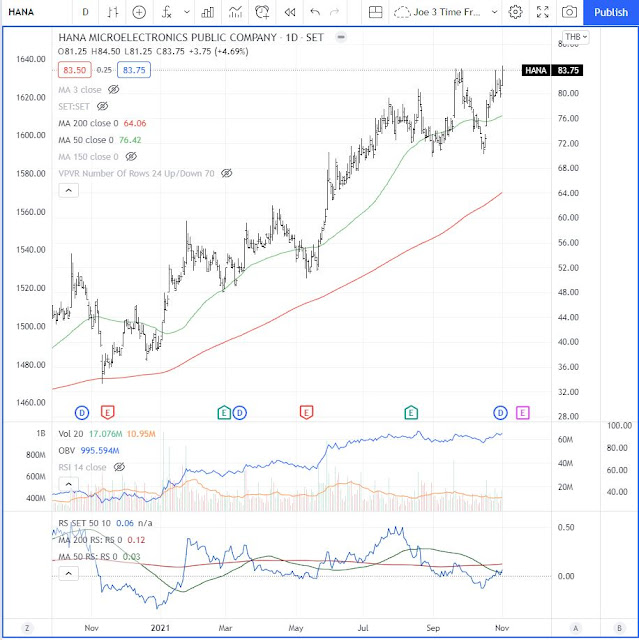
Task: Collapse the main chart indicator legend
Action: click(x=69, y=191)
